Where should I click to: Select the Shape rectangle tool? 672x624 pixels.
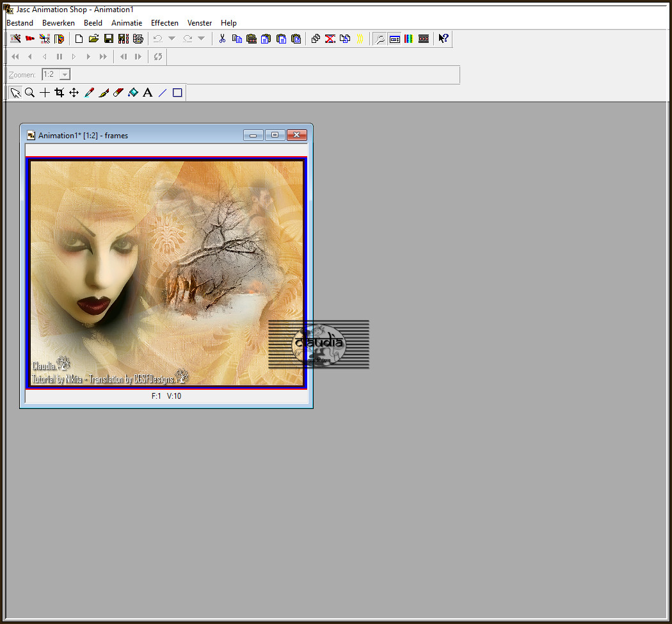[x=177, y=93]
